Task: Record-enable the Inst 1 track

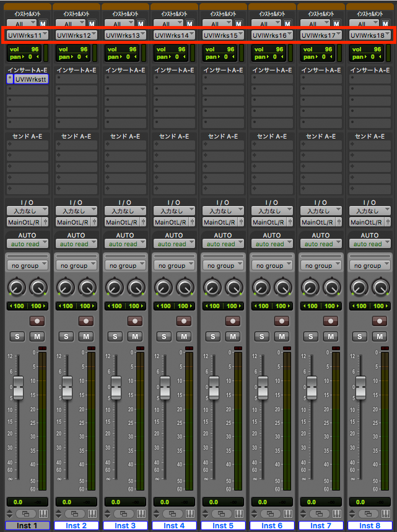Action: pos(37,321)
